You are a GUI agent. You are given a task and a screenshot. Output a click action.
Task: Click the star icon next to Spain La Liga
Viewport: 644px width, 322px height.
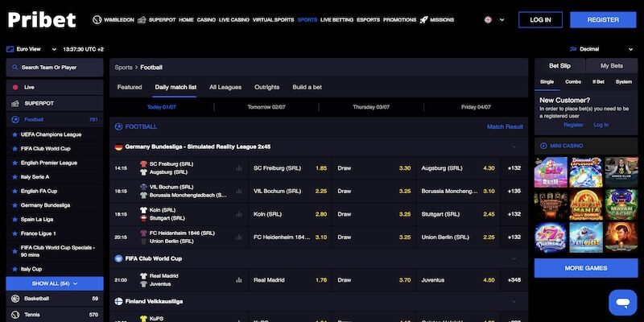tap(14, 219)
